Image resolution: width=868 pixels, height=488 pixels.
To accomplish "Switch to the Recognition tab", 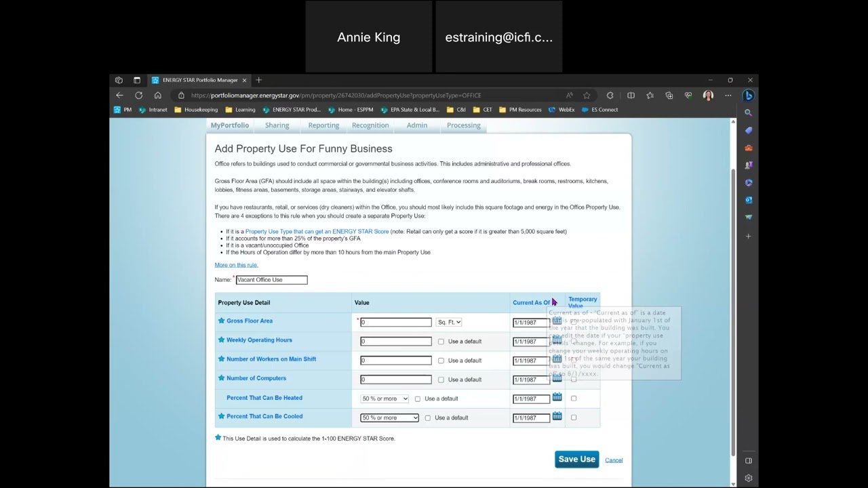I will click(x=370, y=125).
